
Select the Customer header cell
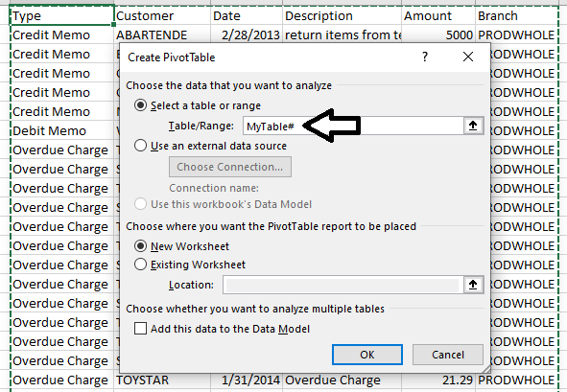[162, 16]
